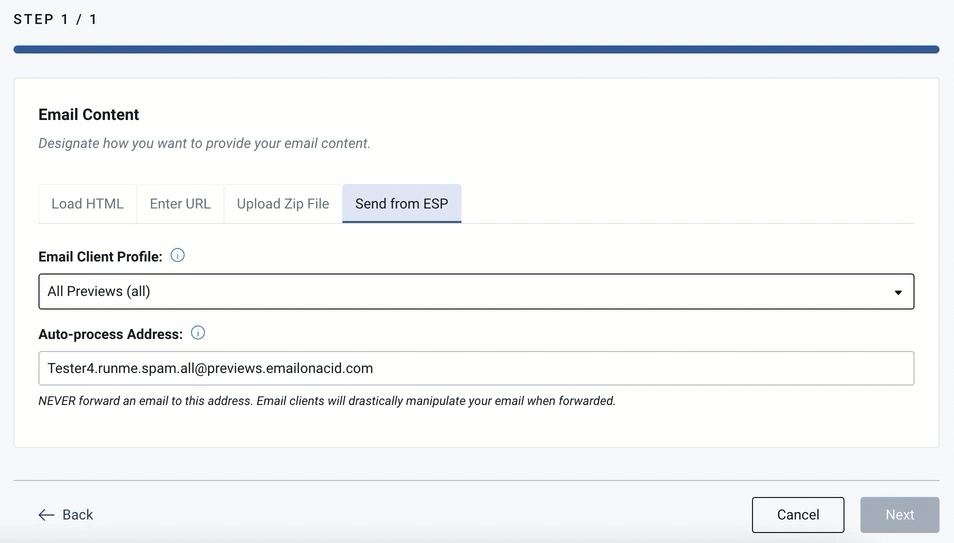Screen dimensions: 954x543
Task: Click the dropdown caret in profile selector
Action: (898, 292)
